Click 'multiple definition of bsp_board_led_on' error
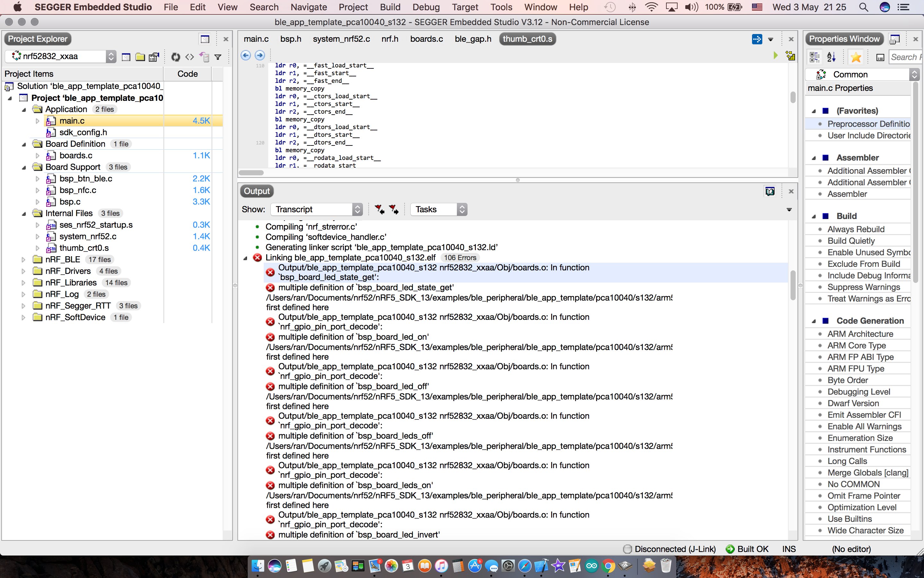The image size is (924, 578). [353, 337]
